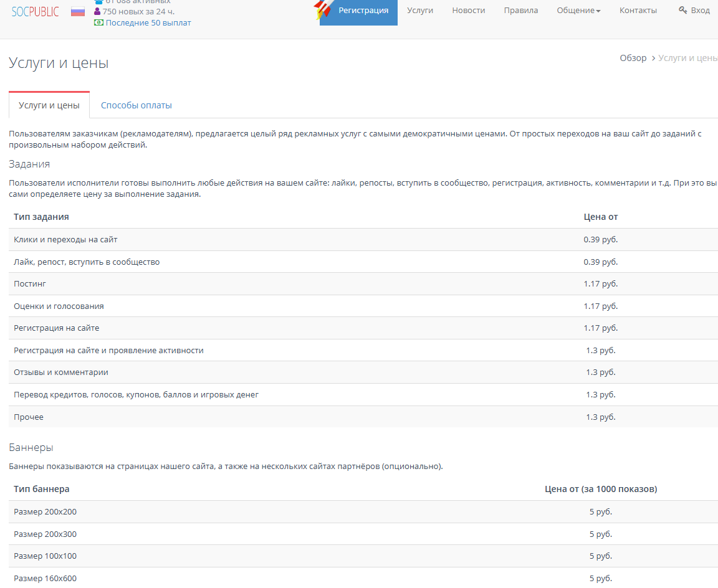Image resolution: width=718 pixels, height=588 pixels.
Task: Select the Регистрация на сайте row
Action: pos(363,328)
